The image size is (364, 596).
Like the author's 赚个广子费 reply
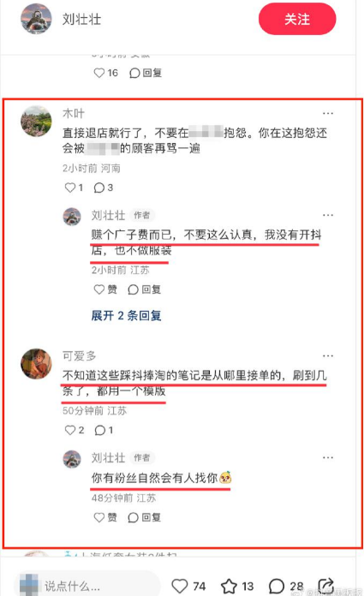tap(105, 289)
